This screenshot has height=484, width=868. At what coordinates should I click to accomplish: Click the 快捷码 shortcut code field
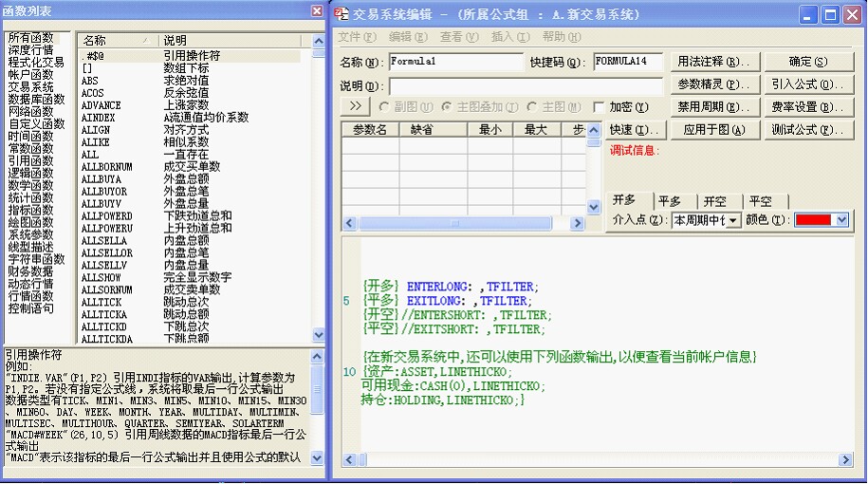click(x=628, y=62)
